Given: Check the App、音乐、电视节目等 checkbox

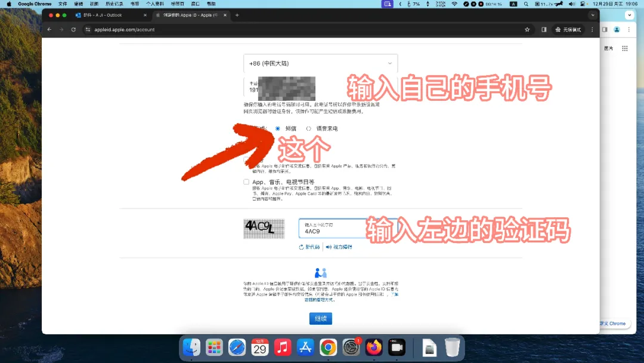Looking at the screenshot, I should tap(246, 182).
